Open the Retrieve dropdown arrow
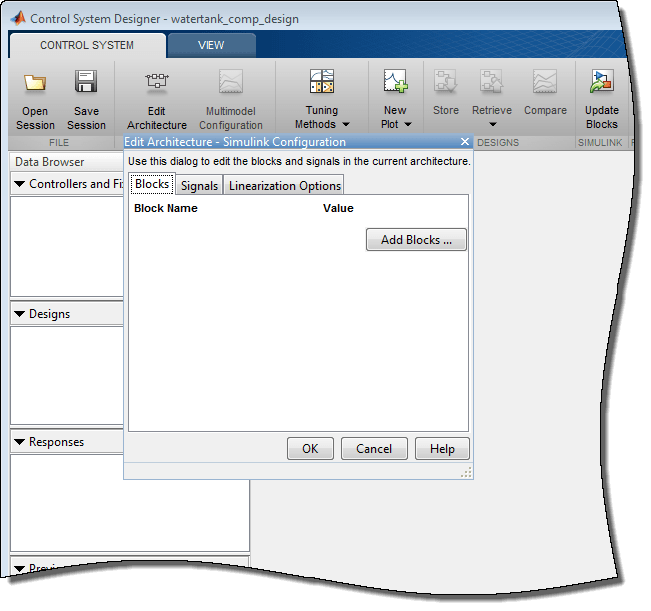Viewport: 651px width, 611px height. tap(492, 124)
